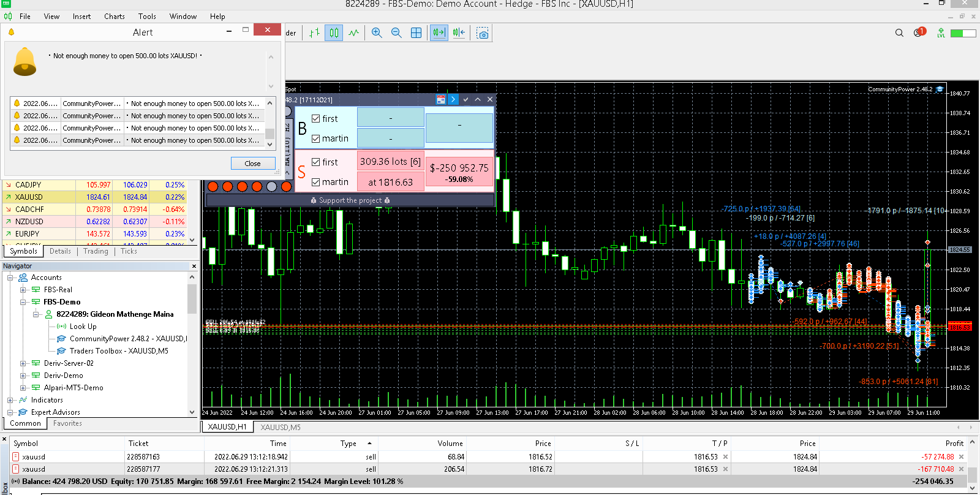Click the grey circle button in the panel
The image size is (980, 495).
coord(272,186)
